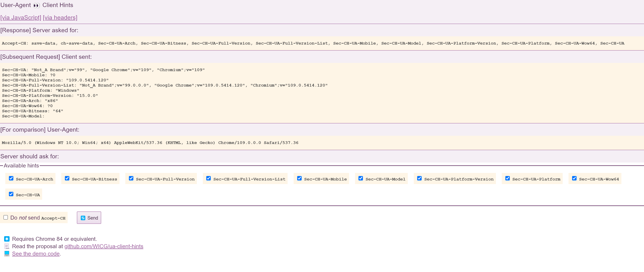The height and width of the screenshot is (272, 644).
Task: Click the document icon beside the proposal text
Action: (x=7, y=246)
